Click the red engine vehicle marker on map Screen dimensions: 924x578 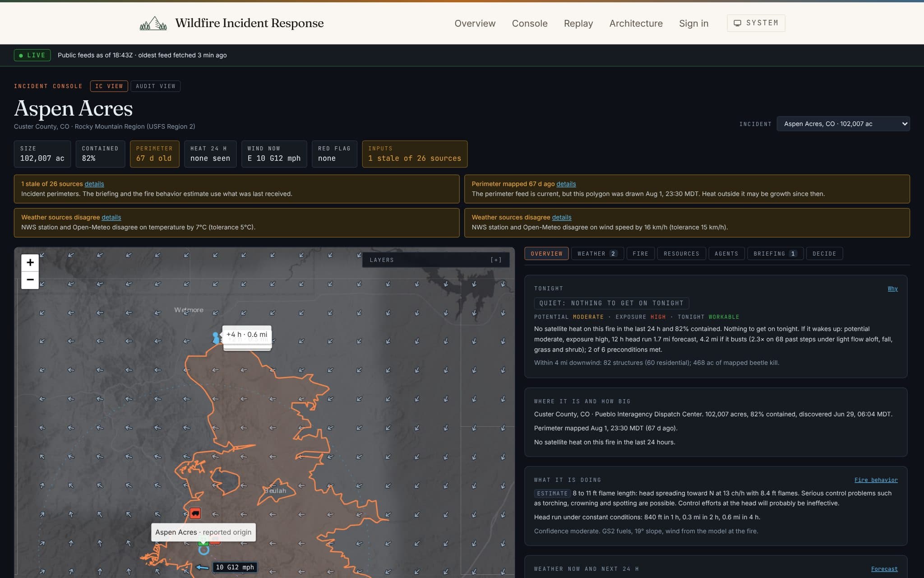click(x=195, y=513)
